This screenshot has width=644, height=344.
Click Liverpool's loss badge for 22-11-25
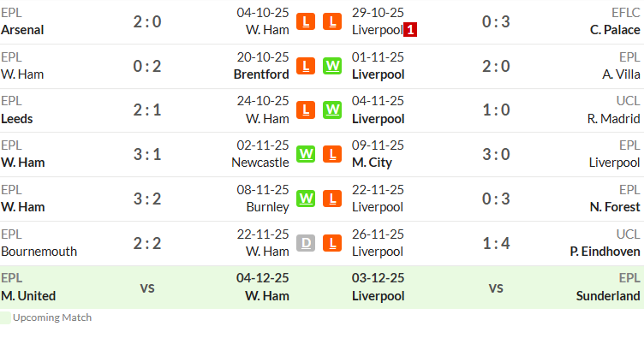click(x=332, y=199)
